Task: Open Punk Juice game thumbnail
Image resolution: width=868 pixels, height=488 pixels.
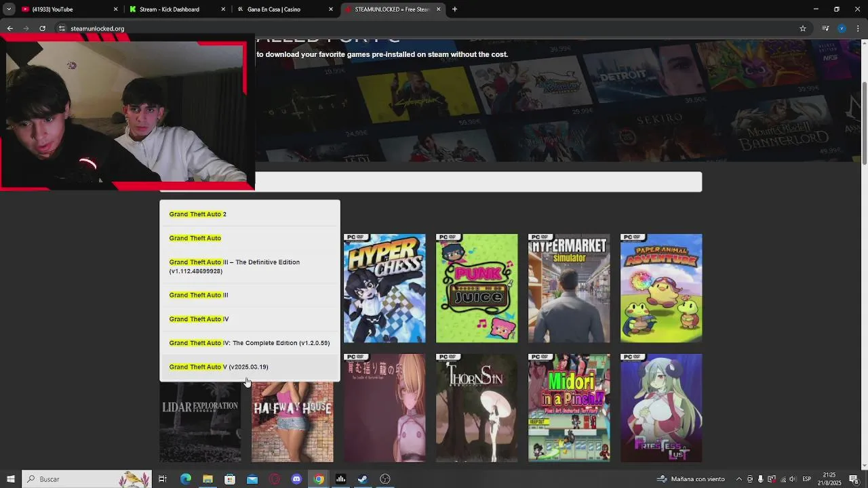Action: [477, 288]
